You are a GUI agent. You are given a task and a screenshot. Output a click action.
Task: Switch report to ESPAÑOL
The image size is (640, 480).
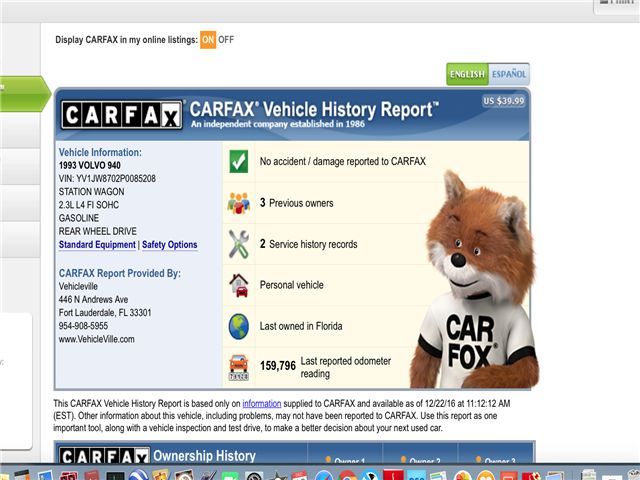tap(509, 74)
